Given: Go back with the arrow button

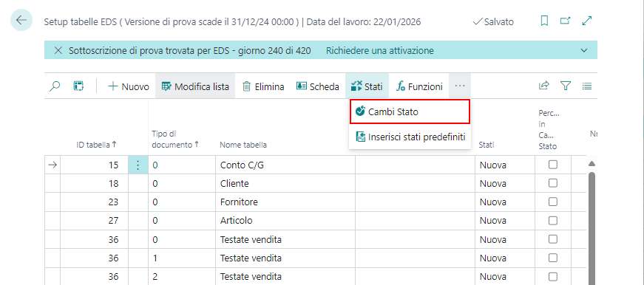Looking at the screenshot, I should point(21,21).
